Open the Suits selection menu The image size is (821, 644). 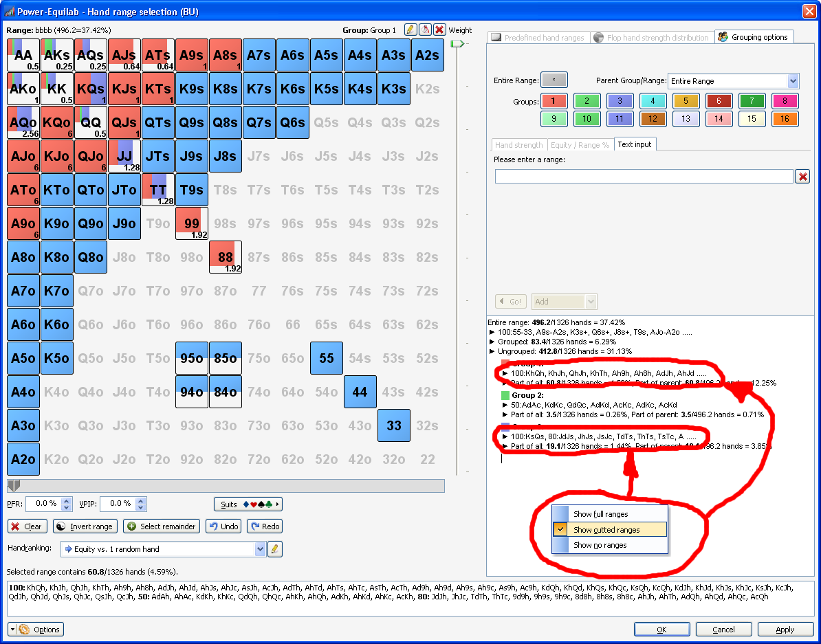(248, 504)
